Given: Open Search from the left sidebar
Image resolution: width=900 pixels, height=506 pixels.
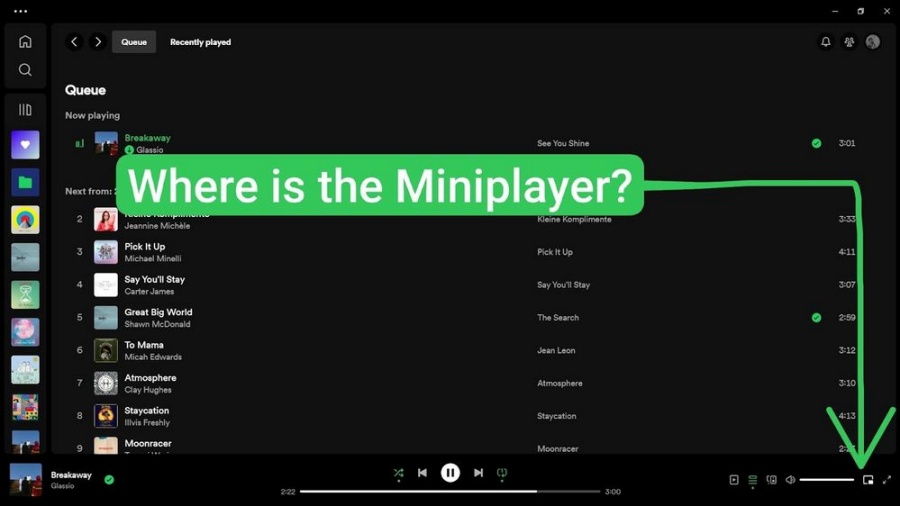Looking at the screenshot, I should coord(25,70).
